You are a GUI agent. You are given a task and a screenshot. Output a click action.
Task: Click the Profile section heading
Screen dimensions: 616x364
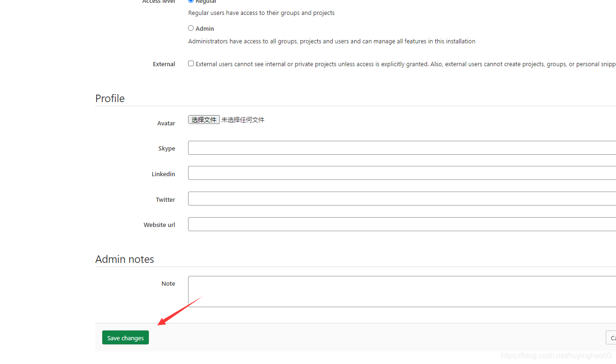pyautogui.click(x=110, y=98)
